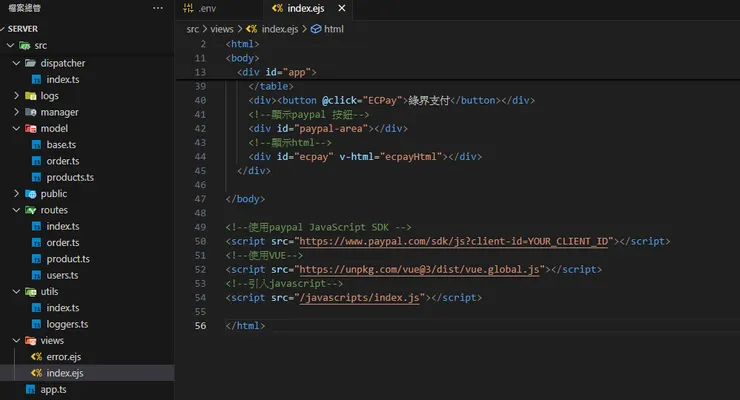Open the unpkg Vue global.js URL link
Screen dimensions: 740x400
click(419, 269)
